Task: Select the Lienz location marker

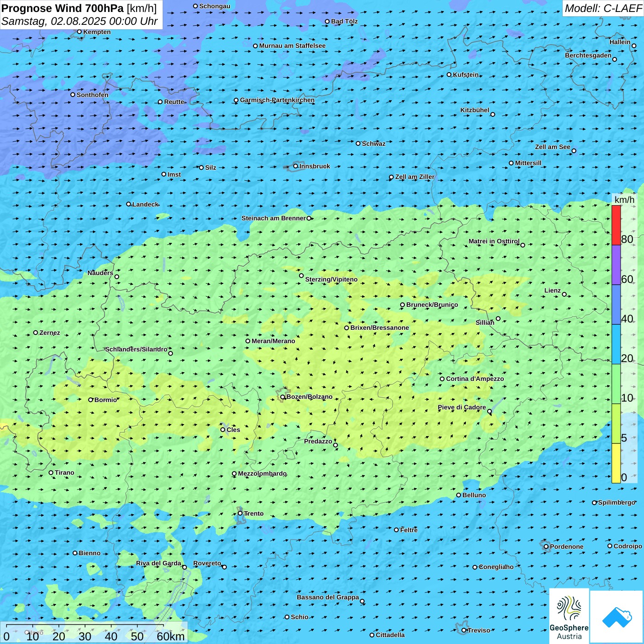Action: (x=564, y=294)
